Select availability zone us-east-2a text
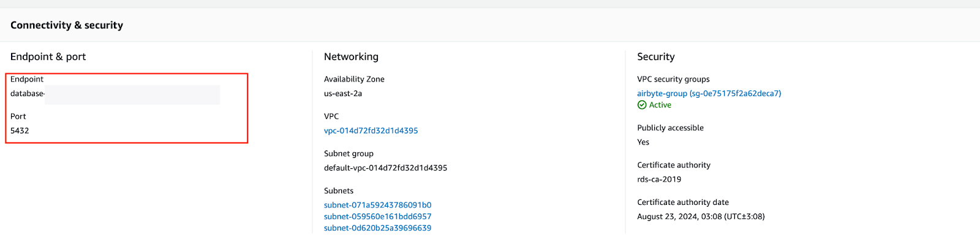Screen dimensions: 980x244 point(343,94)
